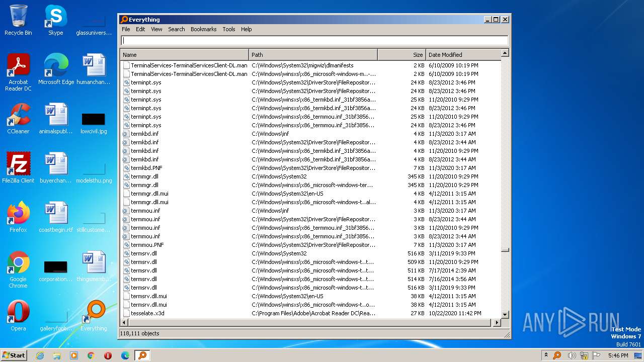Open the File menu
This screenshot has height=362, width=644.
click(x=126, y=29)
